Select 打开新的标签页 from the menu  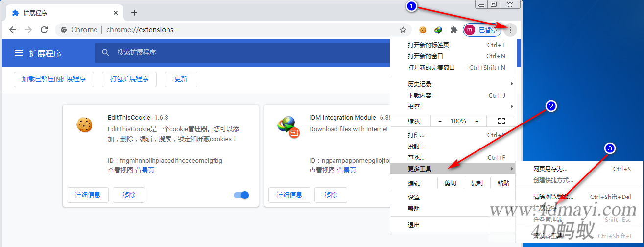click(x=453, y=45)
